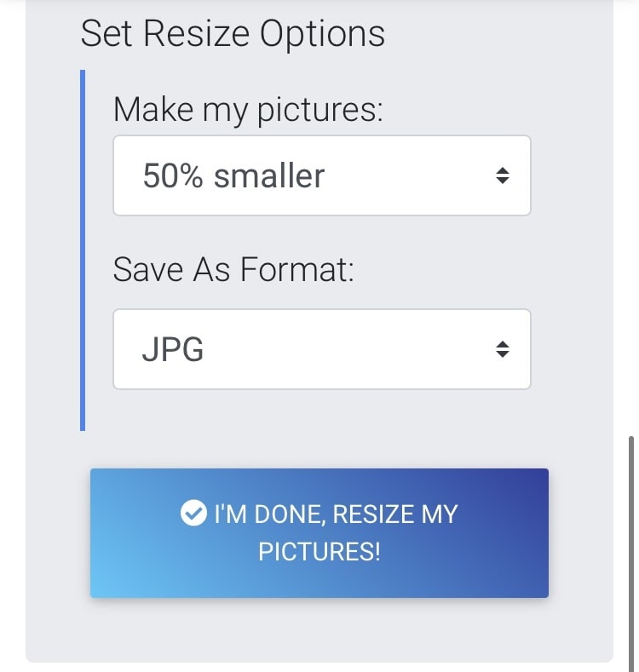Viewport: 639px width, 672px height.
Task: Click the word "Resize" in the section heading
Action: [x=199, y=34]
